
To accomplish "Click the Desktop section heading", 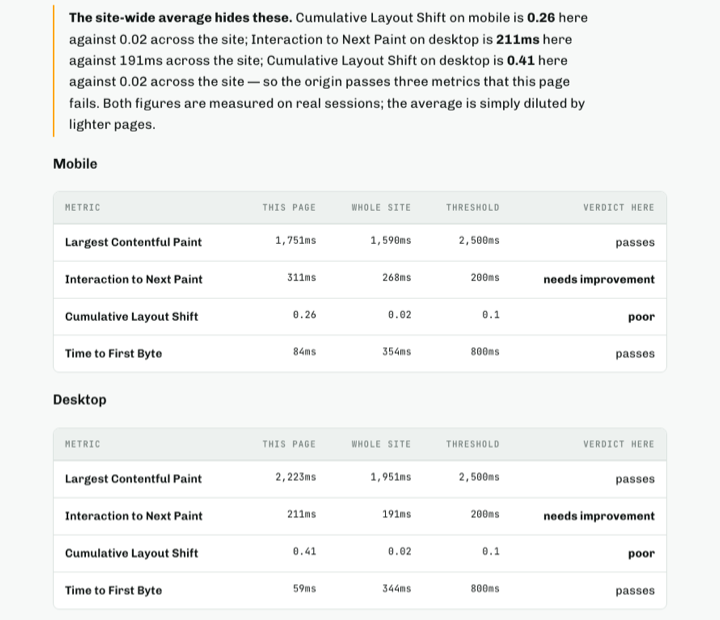I will pos(79,400).
